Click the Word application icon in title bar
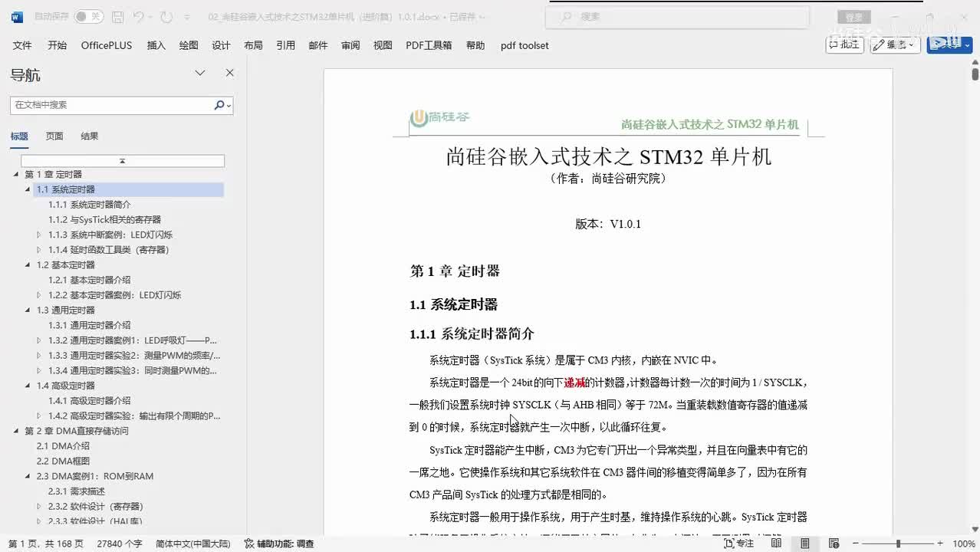Image resolution: width=980 pixels, height=552 pixels. click(x=17, y=16)
